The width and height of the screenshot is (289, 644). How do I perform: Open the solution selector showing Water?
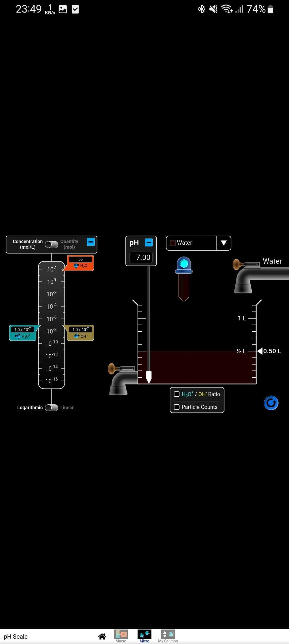coord(199,243)
